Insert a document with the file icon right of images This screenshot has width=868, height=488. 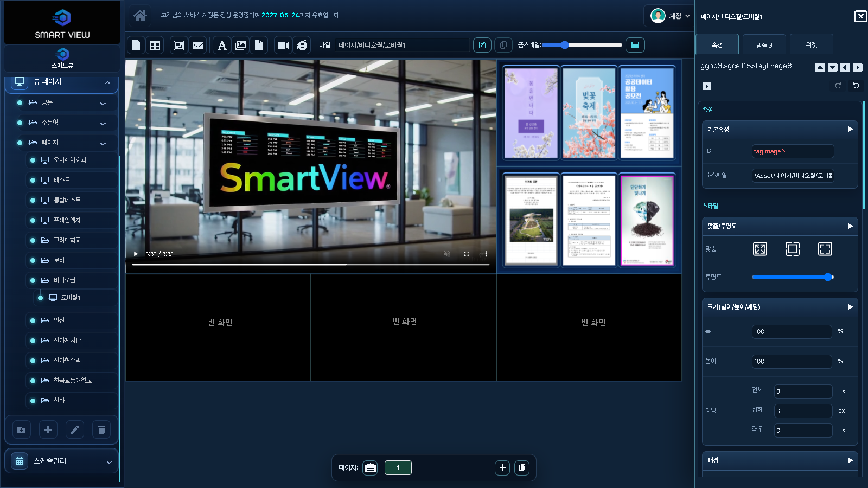click(x=259, y=45)
